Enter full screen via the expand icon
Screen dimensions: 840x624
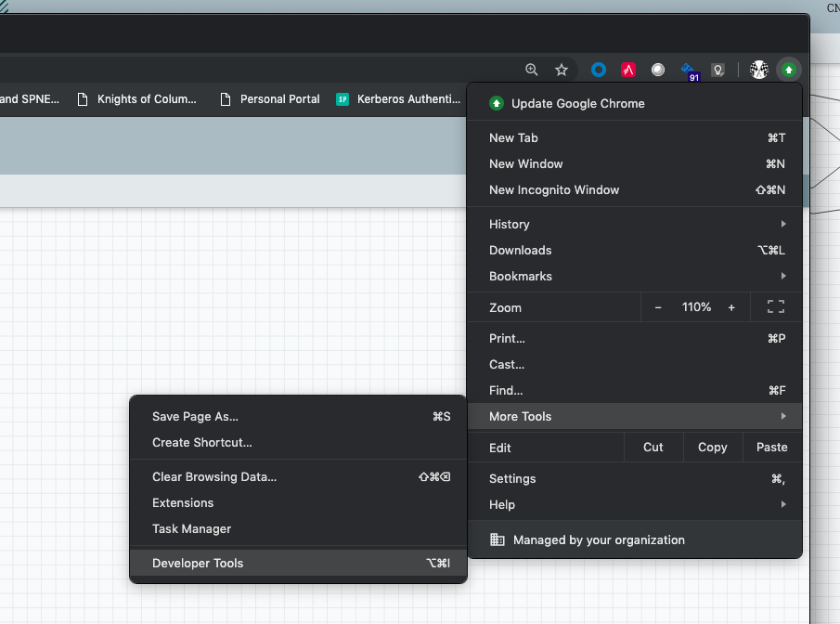[x=774, y=306]
